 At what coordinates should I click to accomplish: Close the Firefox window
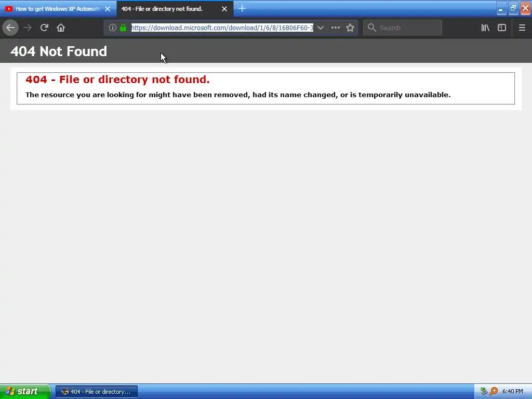pos(525,9)
